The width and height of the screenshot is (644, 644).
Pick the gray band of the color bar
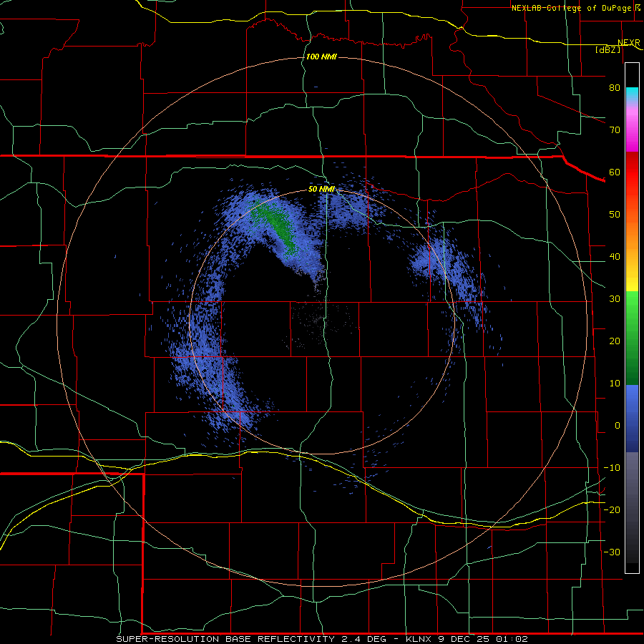(x=632, y=507)
